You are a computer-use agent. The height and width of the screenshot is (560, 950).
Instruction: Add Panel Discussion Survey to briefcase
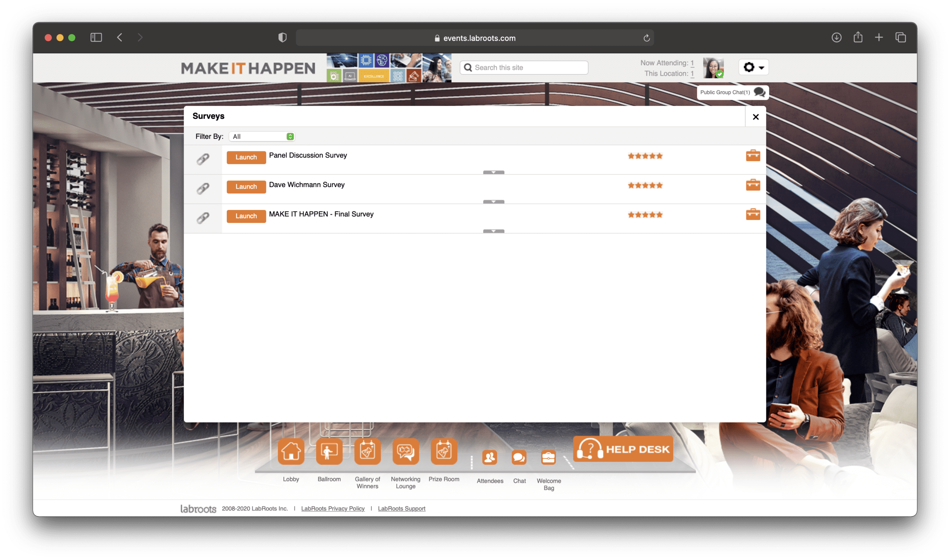753,155
